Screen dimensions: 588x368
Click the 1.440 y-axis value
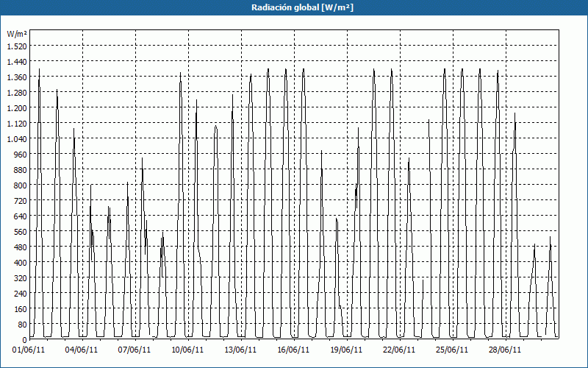pos(17,61)
